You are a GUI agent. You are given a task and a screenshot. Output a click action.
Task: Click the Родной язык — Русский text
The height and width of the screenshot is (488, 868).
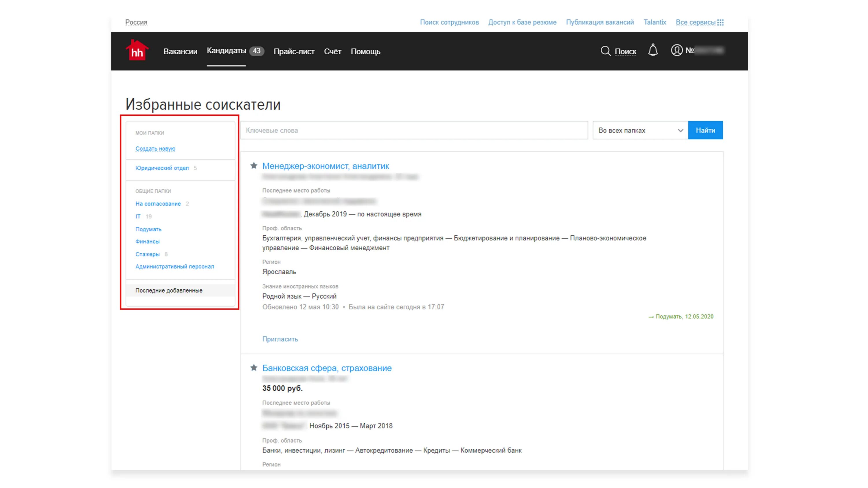(x=299, y=296)
